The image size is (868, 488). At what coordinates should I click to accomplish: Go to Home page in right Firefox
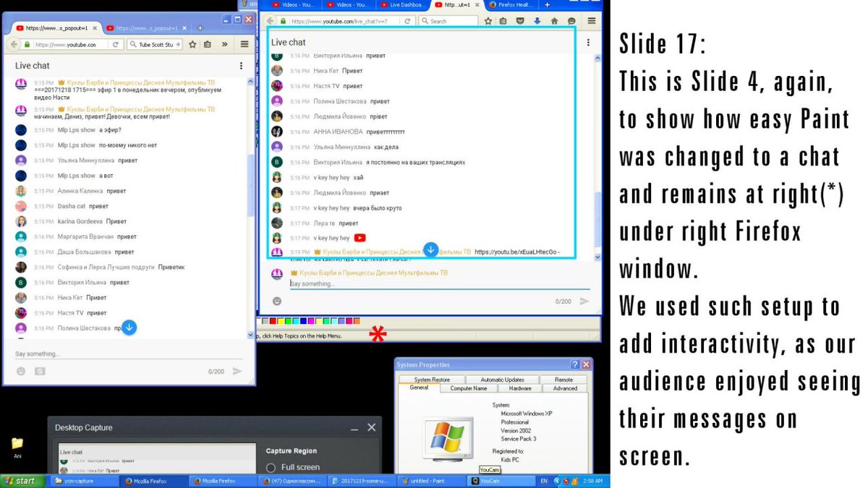pos(555,21)
